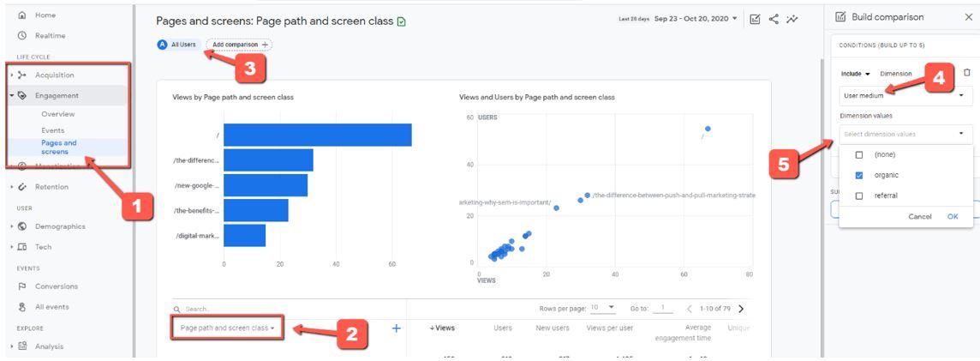This screenshot has width=980, height=361.
Task: Open All events in sidebar
Action: [52, 307]
